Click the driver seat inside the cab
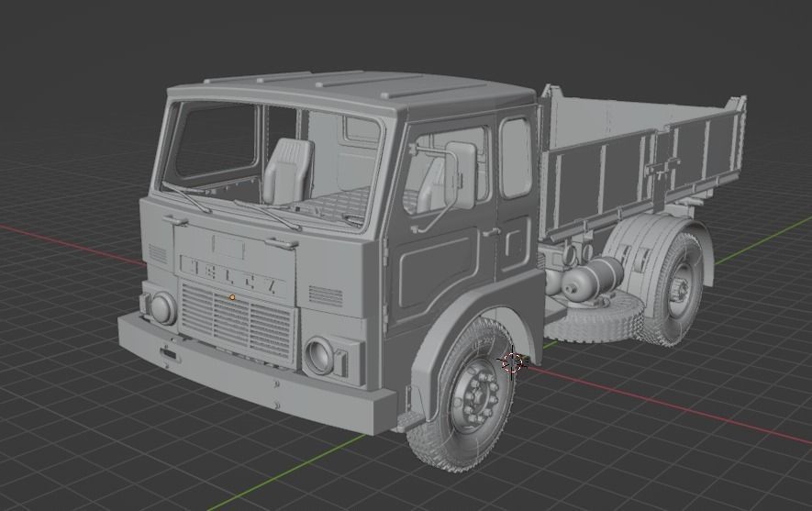This screenshot has height=511, width=812. pyautogui.click(x=288, y=171)
